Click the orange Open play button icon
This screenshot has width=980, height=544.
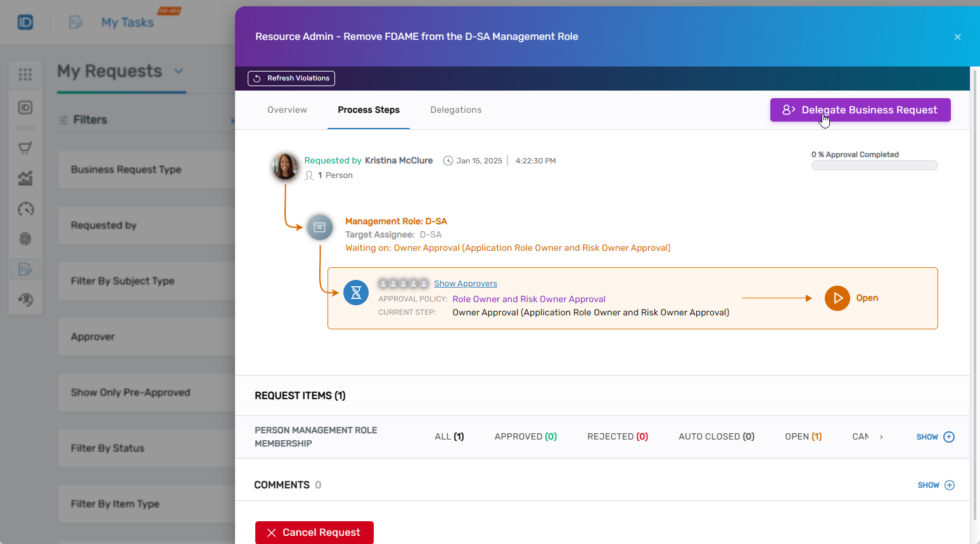[837, 298]
